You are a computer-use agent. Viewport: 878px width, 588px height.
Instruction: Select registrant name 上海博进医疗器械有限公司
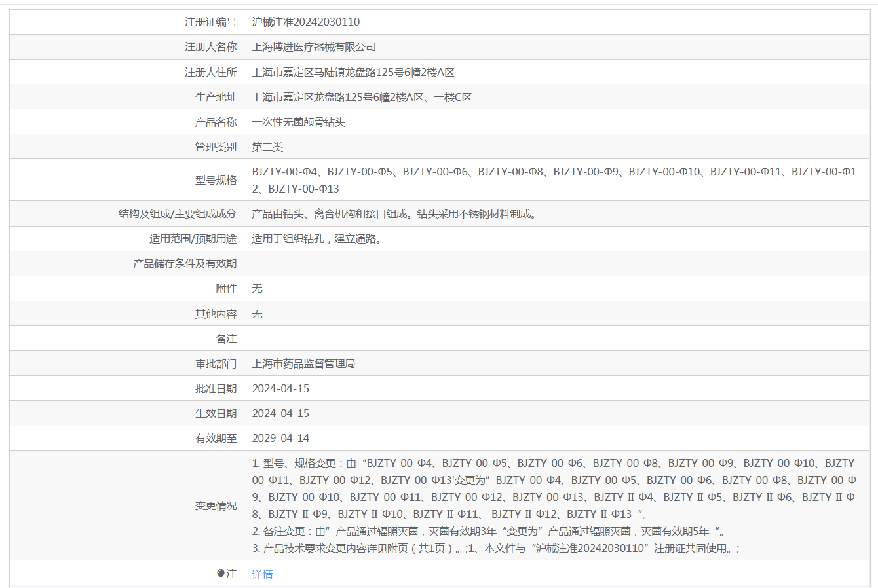(315, 46)
